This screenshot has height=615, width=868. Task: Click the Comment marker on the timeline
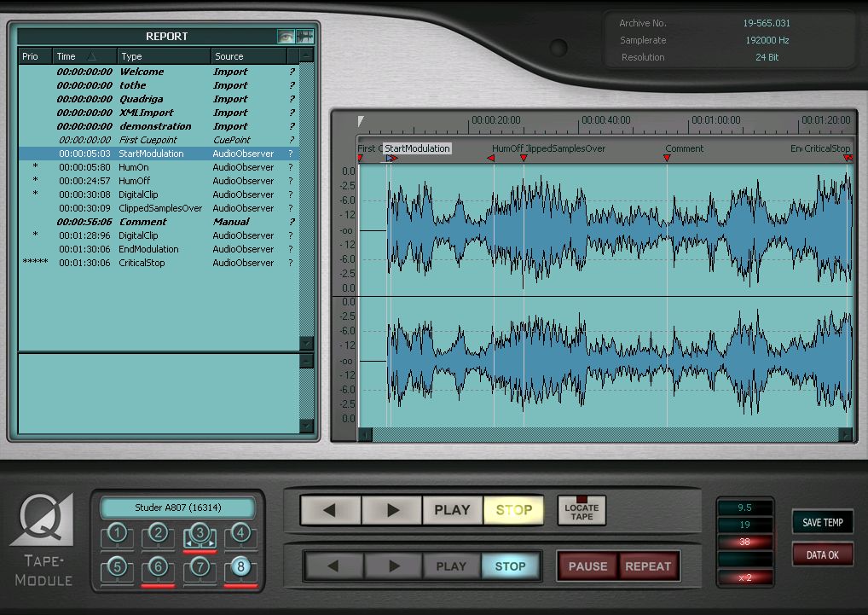point(668,157)
